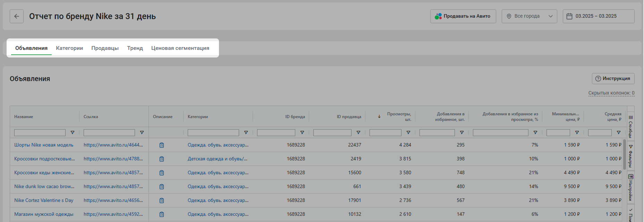Open the Nike Cortez Valentine s Day listing
The height and width of the screenshot is (222, 644).
(x=44, y=201)
